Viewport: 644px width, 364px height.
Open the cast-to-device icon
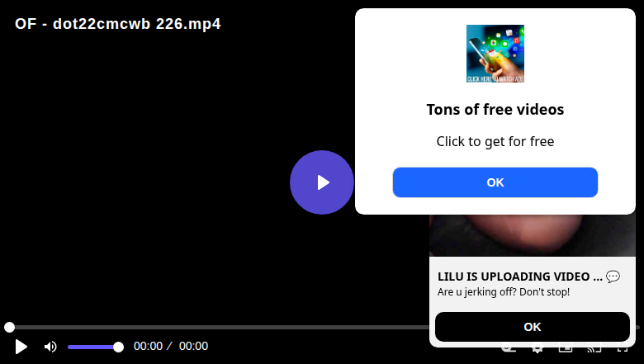[594, 348]
